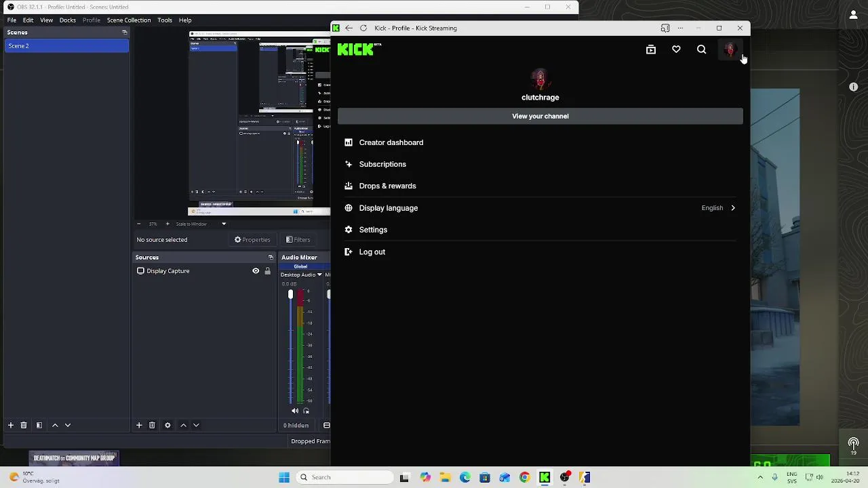Image resolution: width=868 pixels, height=488 pixels.
Task: Open the cast/sidebar icon in Kick title bar
Action: 665,28
